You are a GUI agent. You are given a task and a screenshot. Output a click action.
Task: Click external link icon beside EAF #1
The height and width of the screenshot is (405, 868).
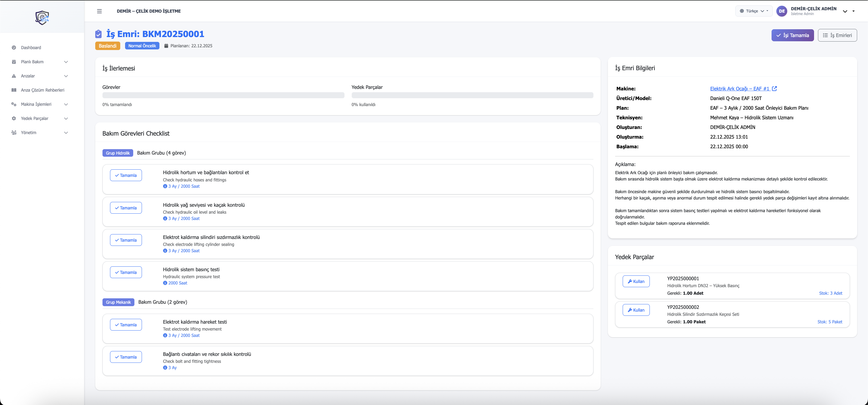click(x=774, y=89)
